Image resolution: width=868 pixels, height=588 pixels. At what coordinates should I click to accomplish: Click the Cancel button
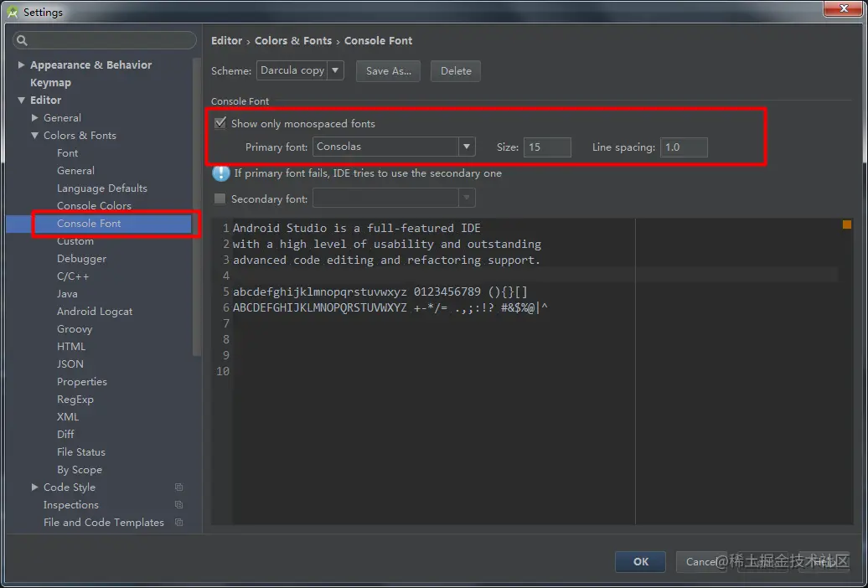(x=700, y=561)
